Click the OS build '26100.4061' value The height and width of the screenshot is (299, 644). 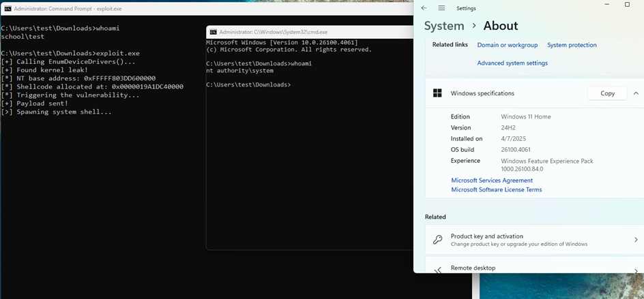[516, 150]
